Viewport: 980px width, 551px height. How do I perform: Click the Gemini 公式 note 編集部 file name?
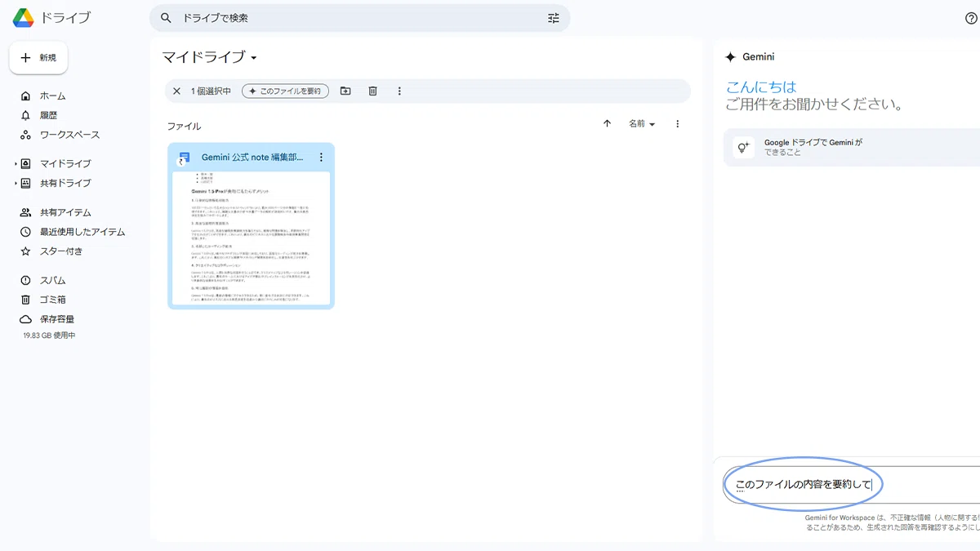click(x=252, y=157)
